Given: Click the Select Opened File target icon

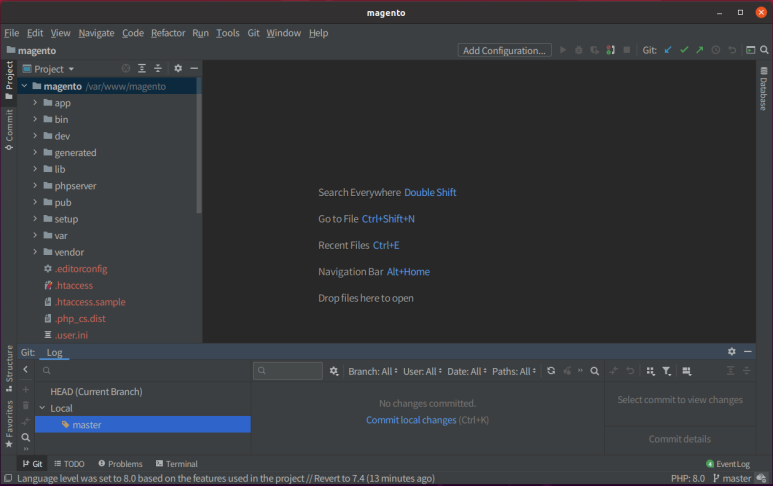Looking at the screenshot, I should point(126,69).
